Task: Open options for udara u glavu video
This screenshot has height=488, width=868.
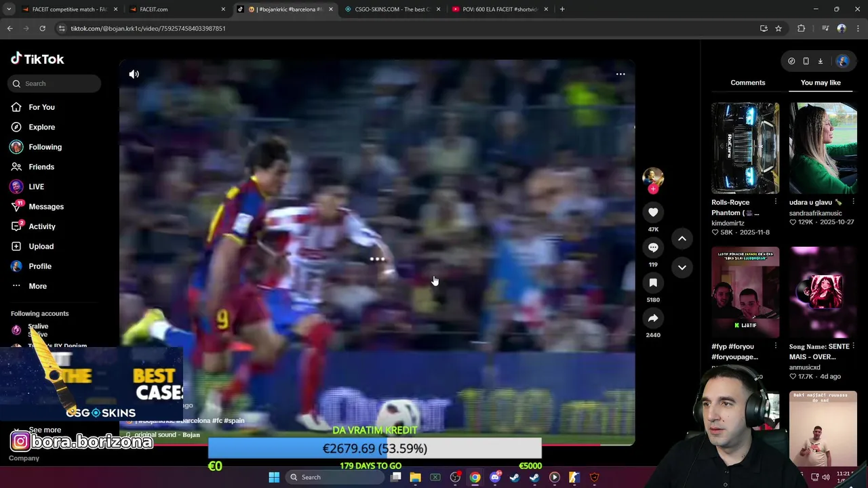Action: coord(853,201)
